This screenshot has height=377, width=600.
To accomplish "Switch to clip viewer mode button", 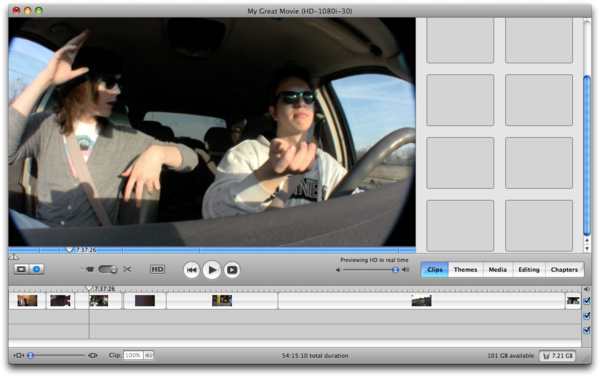I will [21, 269].
